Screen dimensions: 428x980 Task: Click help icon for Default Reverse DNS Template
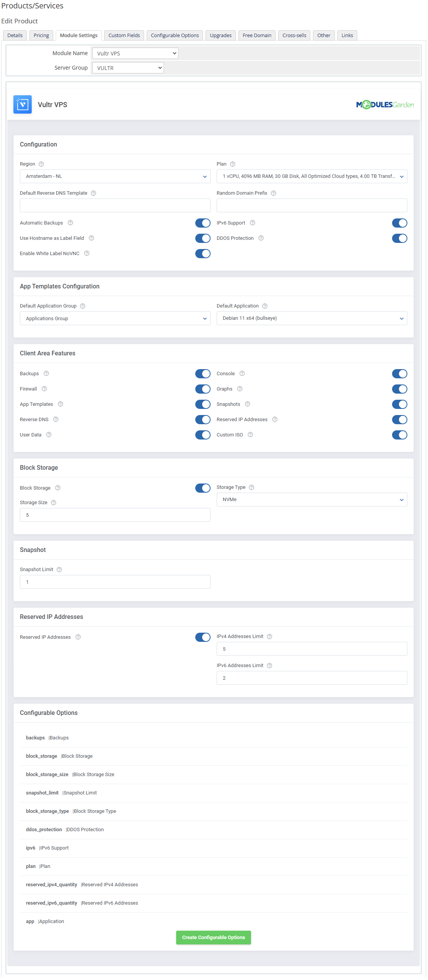click(x=93, y=193)
